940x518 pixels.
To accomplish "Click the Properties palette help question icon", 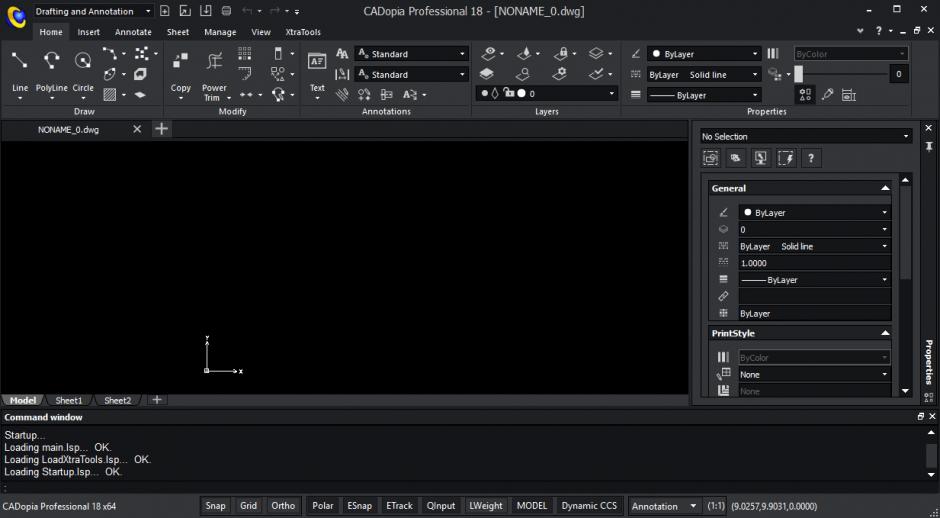I will point(811,158).
